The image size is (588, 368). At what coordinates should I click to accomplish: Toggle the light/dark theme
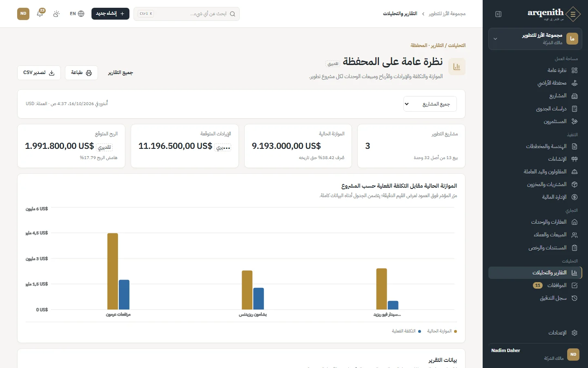click(56, 14)
